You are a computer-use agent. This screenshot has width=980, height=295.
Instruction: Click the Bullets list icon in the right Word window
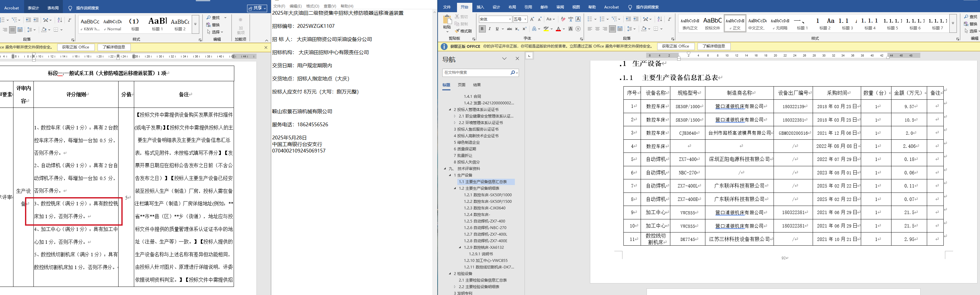[590, 19]
